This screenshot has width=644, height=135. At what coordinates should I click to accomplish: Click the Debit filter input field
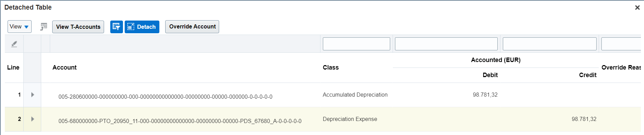tap(446, 44)
